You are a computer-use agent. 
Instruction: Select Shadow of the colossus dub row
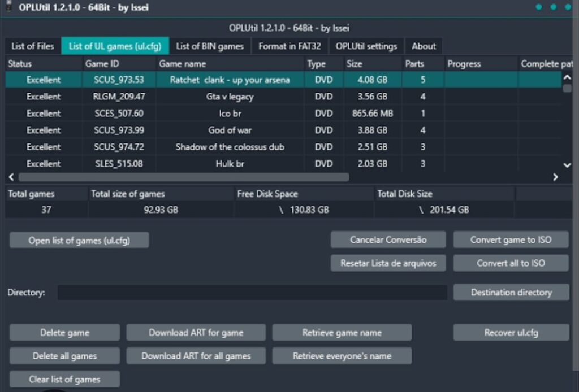pyautogui.click(x=283, y=147)
